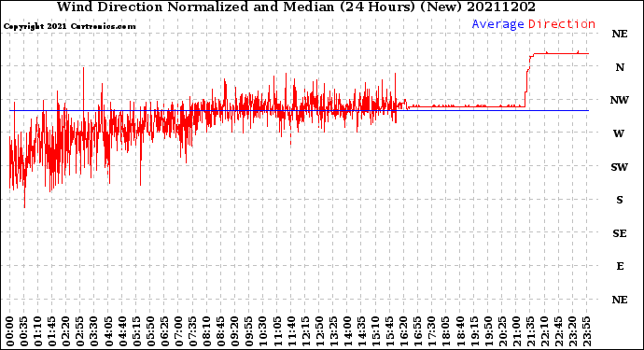Click the '04:40' time axis label
Viewport: 644px width, 350px height.
(x=122, y=331)
